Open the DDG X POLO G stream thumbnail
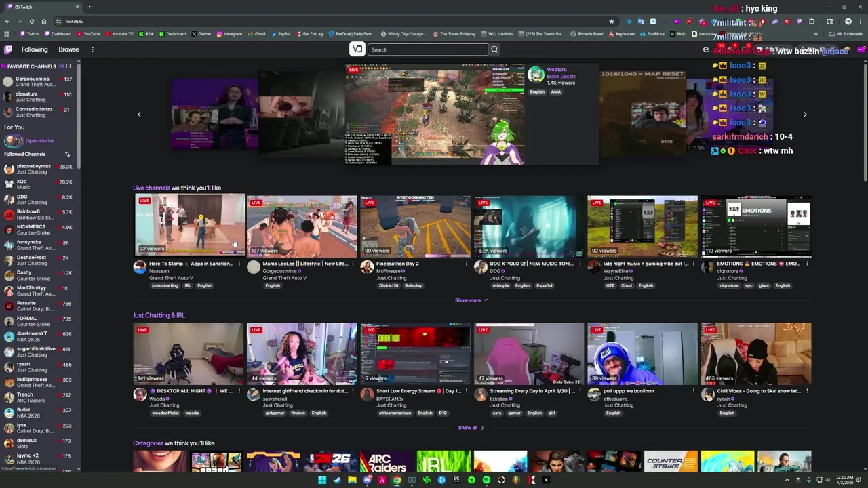 point(528,226)
